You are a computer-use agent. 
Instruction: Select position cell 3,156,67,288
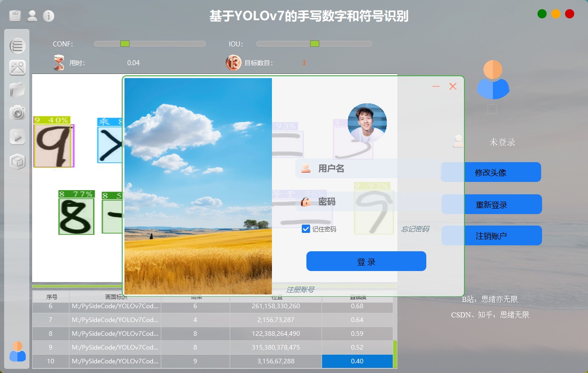[x=276, y=361]
